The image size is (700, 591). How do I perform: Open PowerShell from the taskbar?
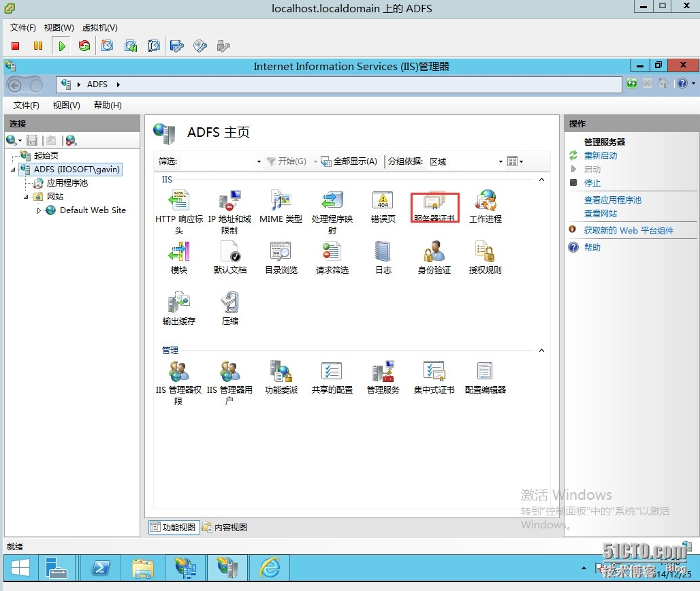[101, 569]
